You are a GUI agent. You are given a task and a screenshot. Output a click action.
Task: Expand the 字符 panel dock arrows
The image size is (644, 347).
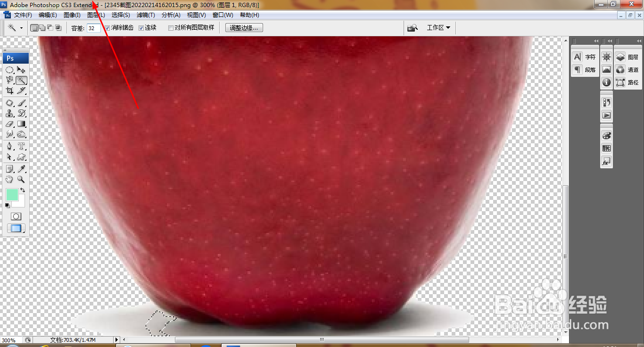596,41
